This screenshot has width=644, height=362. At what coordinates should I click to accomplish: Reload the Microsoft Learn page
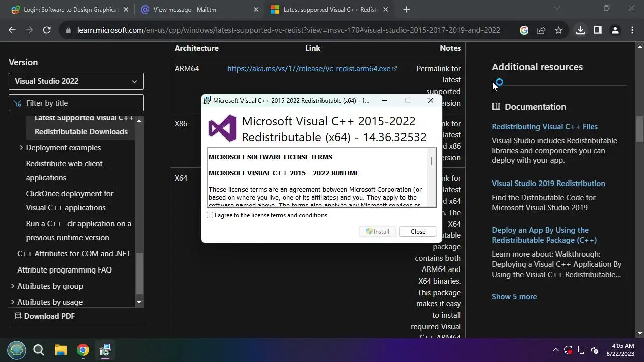pyautogui.click(x=47, y=30)
